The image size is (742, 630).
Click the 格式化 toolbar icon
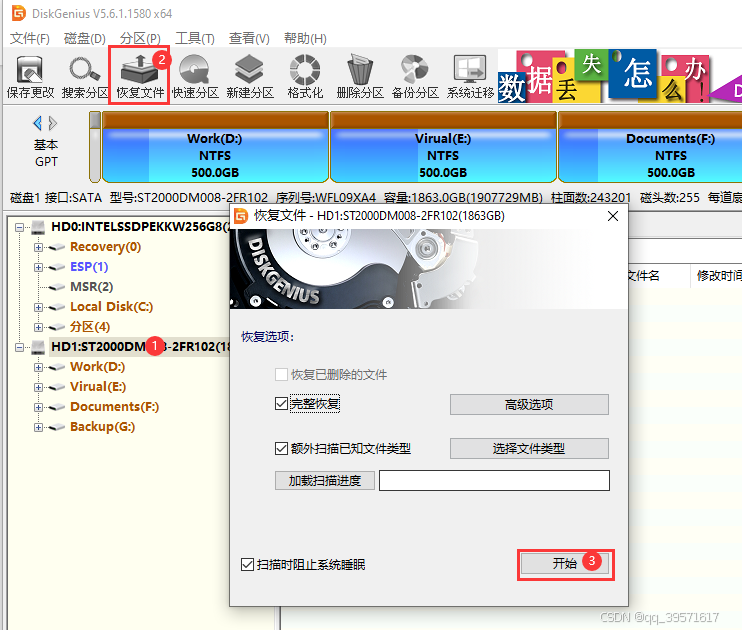(x=305, y=77)
